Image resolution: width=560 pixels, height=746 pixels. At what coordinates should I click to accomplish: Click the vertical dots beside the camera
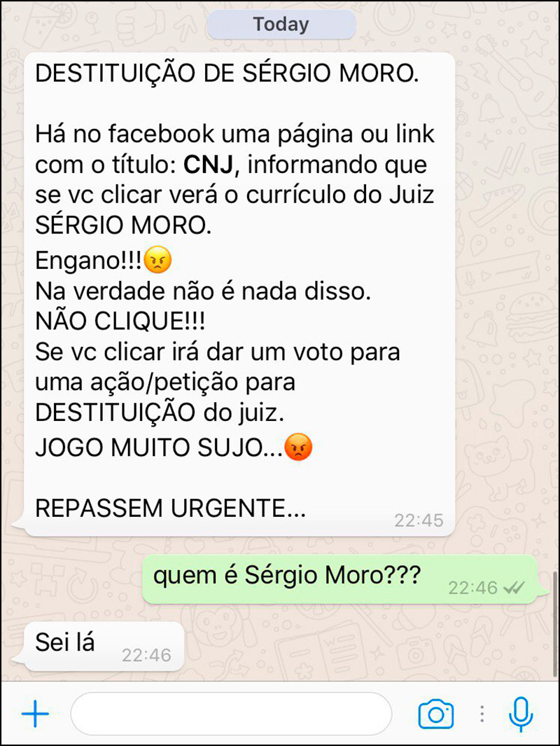(482, 714)
